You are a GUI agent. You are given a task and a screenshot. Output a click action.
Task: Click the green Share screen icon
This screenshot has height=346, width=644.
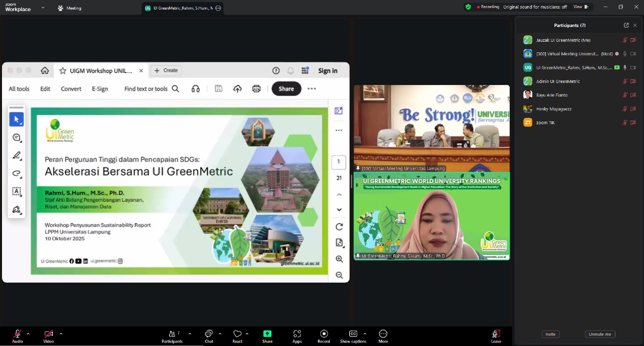[267, 334]
